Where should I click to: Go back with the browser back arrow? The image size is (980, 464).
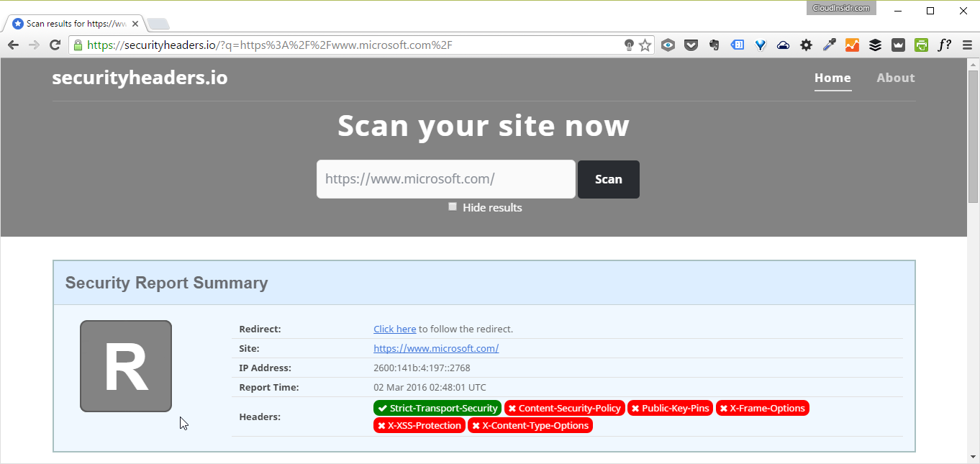pos(13,45)
